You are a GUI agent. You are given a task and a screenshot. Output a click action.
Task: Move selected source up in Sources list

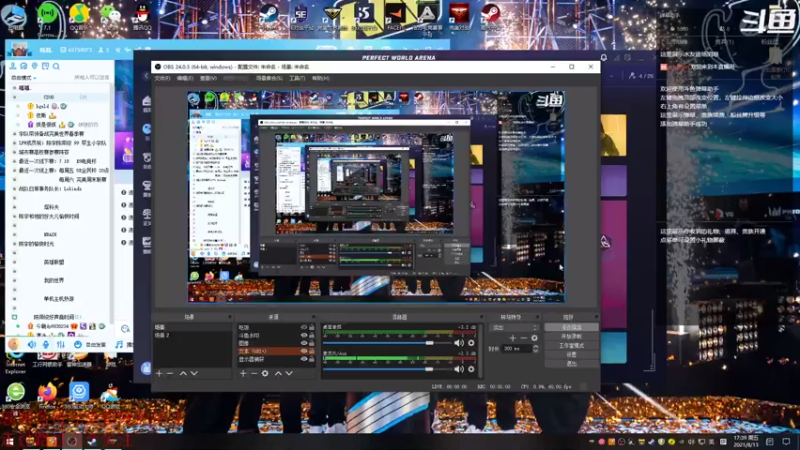pyautogui.click(x=278, y=373)
